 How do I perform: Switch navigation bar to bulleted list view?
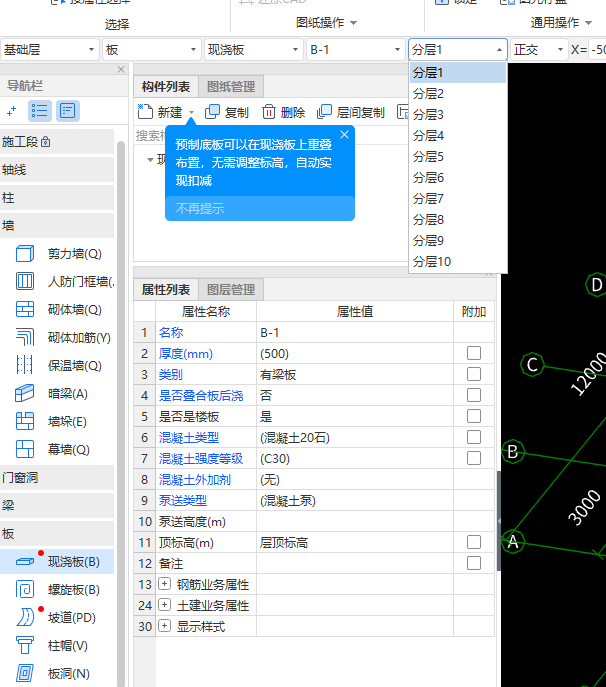coord(39,111)
